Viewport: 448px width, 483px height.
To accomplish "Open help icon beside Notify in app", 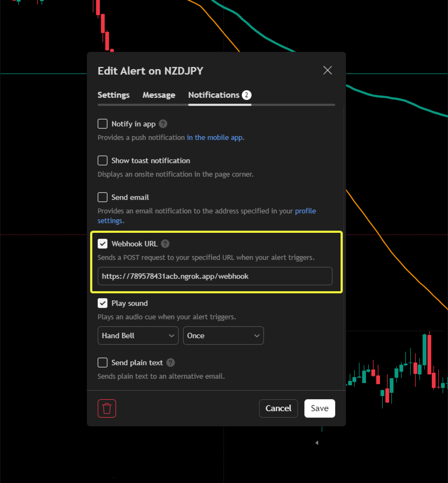I will click(x=163, y=124).
